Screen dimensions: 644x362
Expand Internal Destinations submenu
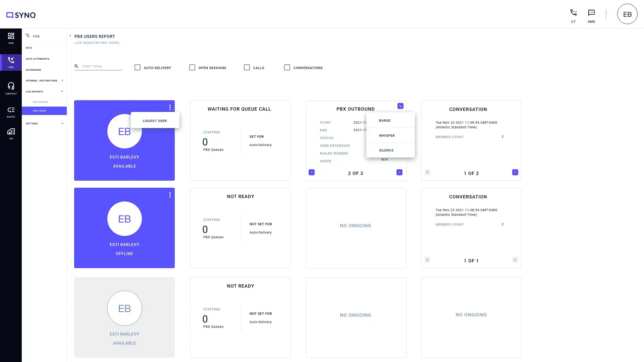62,80
